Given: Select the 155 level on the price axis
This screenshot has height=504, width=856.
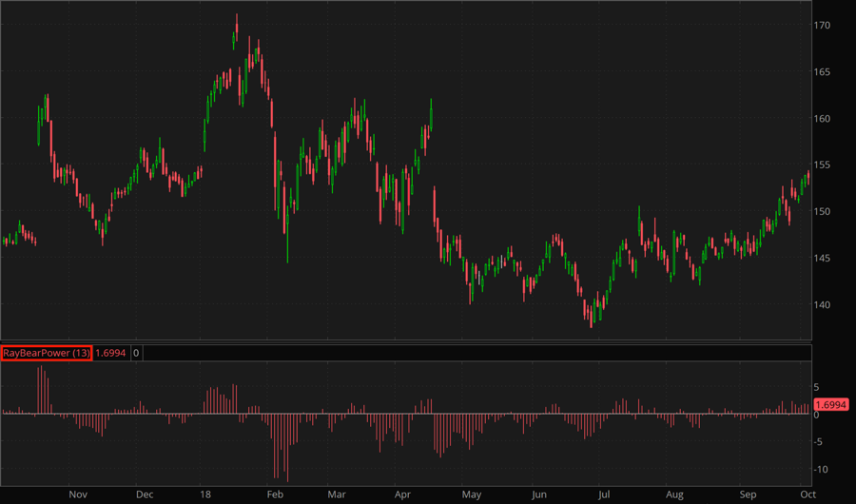Looking at the screenshot, I should (x=826, y=165).
